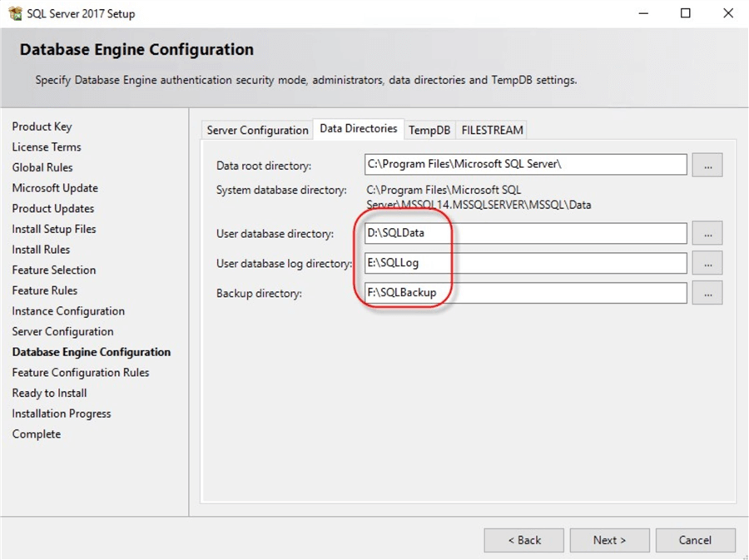Screen dimensions: 749x560
Task: Click Back to return to previous step
Action: pos(523,540)
